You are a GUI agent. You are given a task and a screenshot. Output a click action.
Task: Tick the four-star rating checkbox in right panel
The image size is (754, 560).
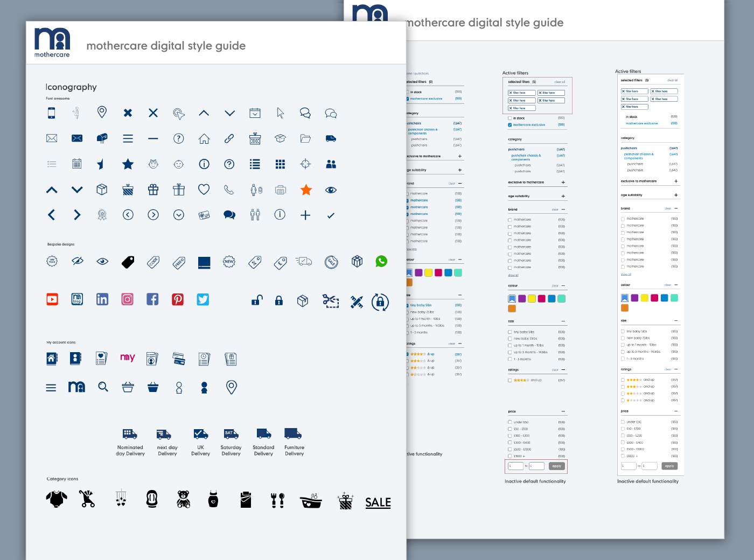[x=623, y=380]
